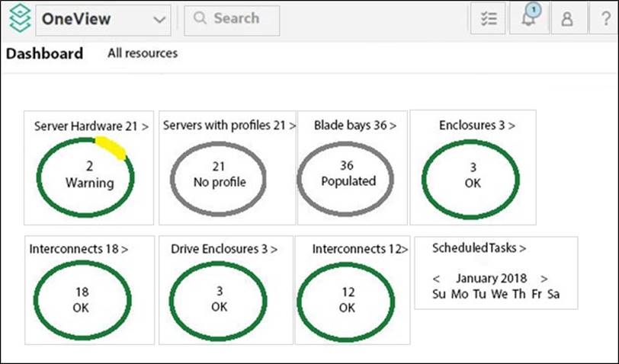Open the user session icon
This screenshot has width=619, height=364.
click(x=566, y=20)
